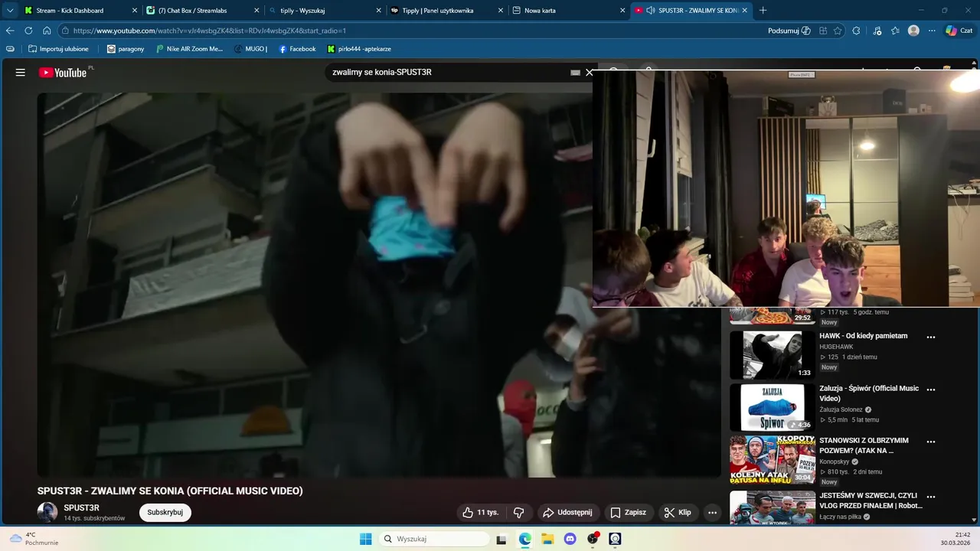Open HAWK - Od kiedy pamietam thumbnail
This screenshot has height=551, width=980.
point(772,355)
